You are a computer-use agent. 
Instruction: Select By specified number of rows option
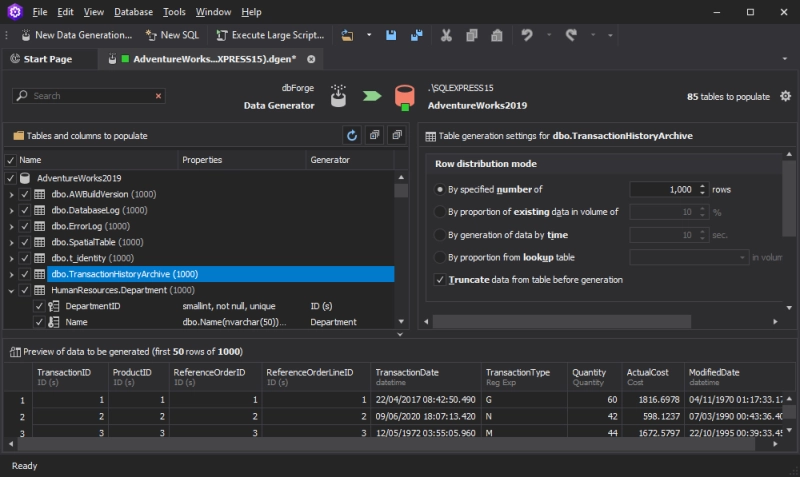[x=439, y=189]
